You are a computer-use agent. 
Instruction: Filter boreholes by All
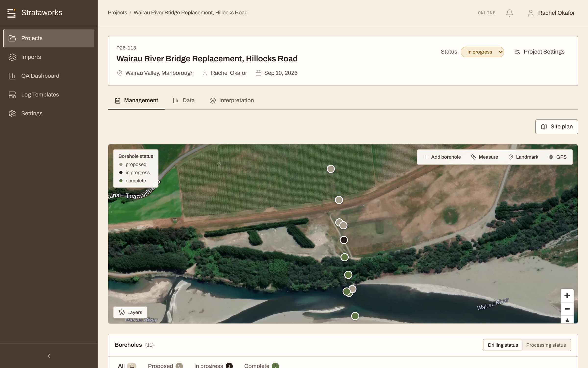127,366
